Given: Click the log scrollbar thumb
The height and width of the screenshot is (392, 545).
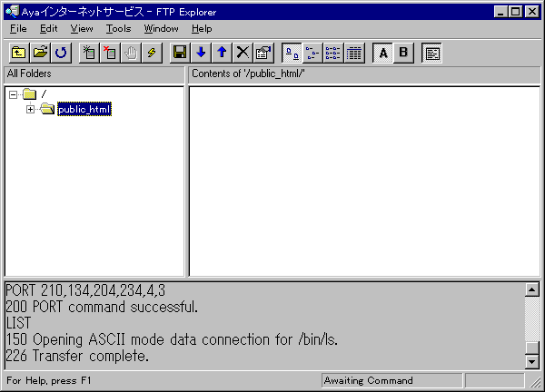Looking at the screenshot, I should click(x=532, y=348).
